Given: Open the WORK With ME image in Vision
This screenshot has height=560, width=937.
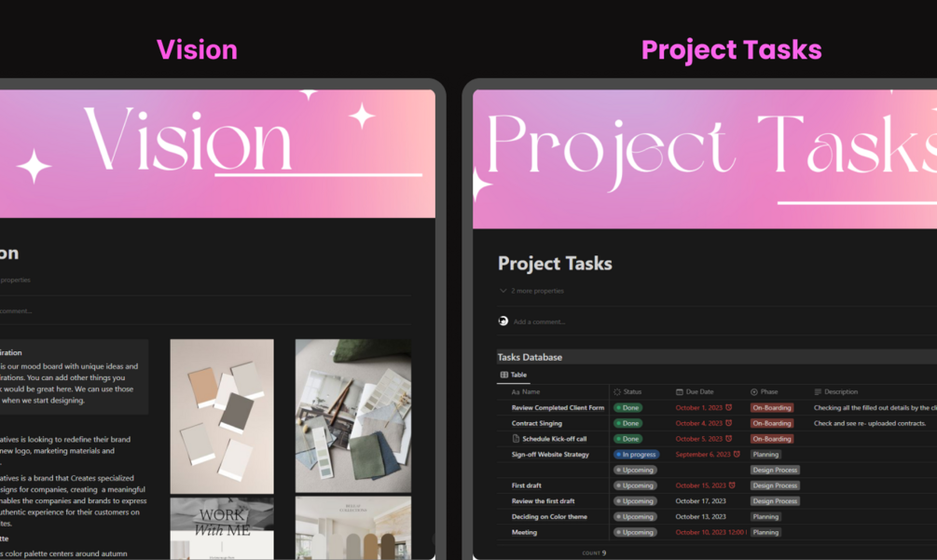Looking at the screenshot, I should [x=222, y=527].
